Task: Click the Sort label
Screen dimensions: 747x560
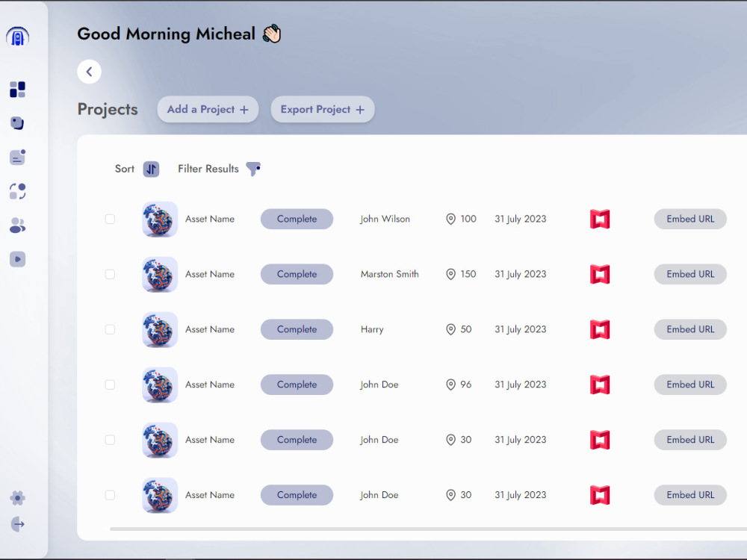Action: (124, 169)
